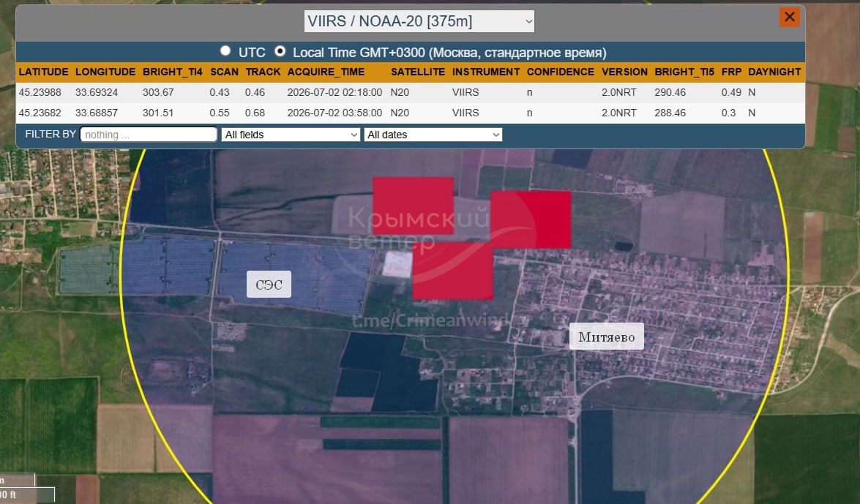Expand the All fields filter dropdown
The image size is (860, 504).
291,135
